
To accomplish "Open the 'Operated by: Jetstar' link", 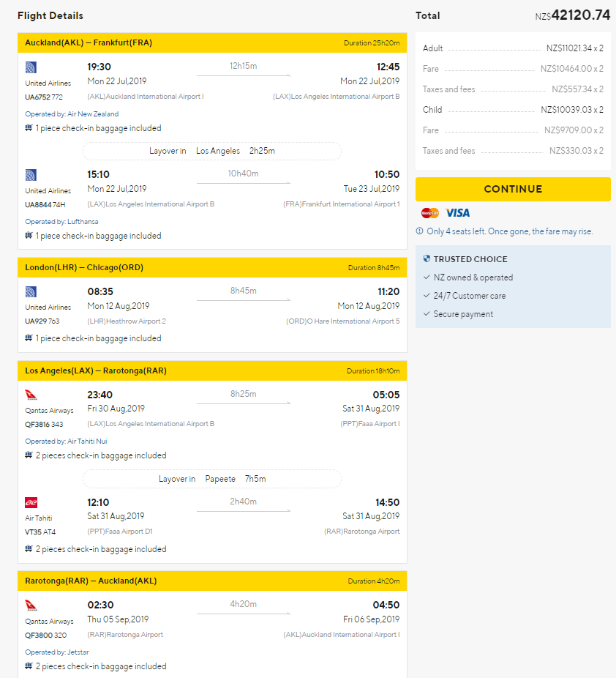I will pos(57,652).
